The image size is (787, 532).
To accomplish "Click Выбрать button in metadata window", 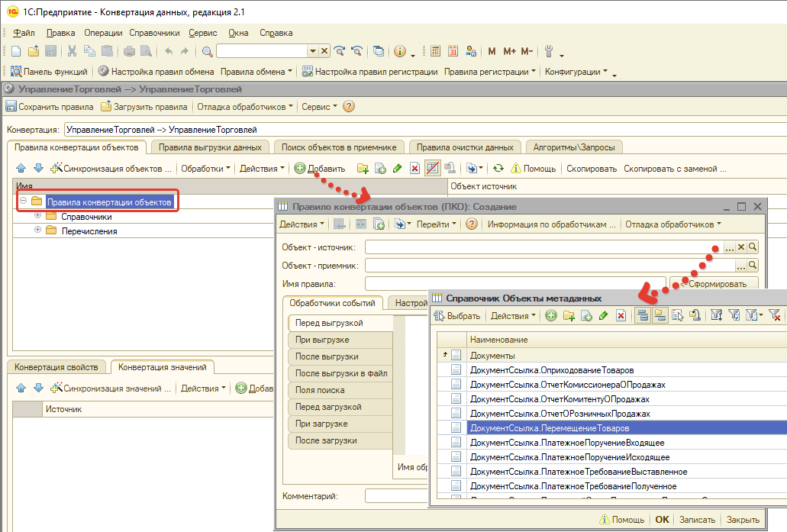I will (457, 316).
